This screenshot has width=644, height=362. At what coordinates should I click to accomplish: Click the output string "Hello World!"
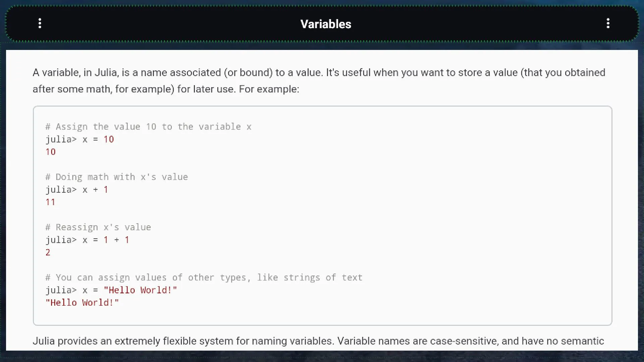pos(82,303)
